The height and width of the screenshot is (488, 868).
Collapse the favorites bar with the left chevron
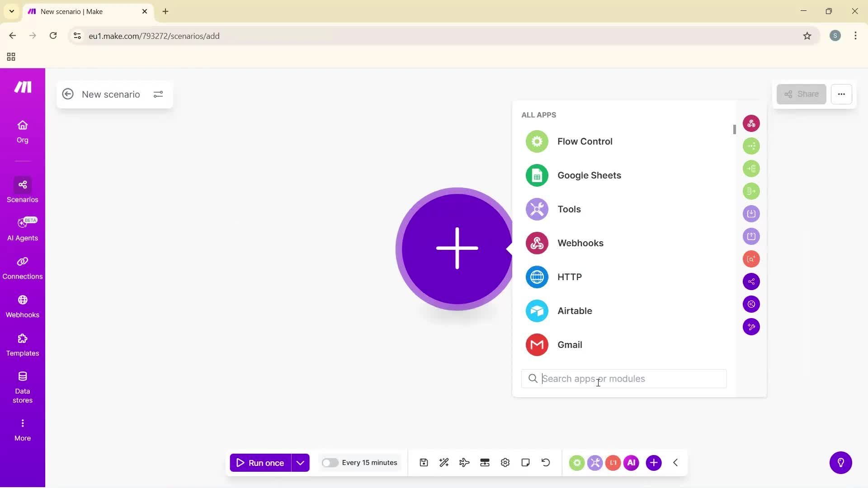pos(675,462)
